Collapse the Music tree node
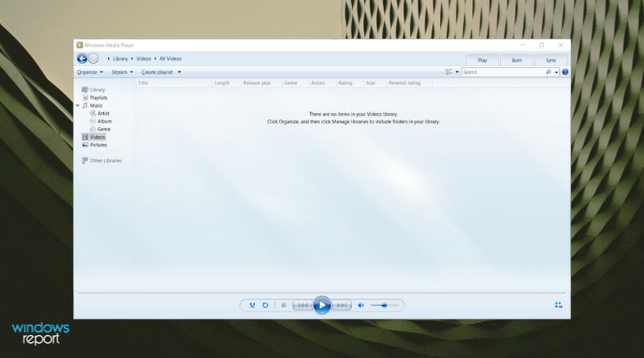Viewport: 644px width, 358px height. coord(77,106)
